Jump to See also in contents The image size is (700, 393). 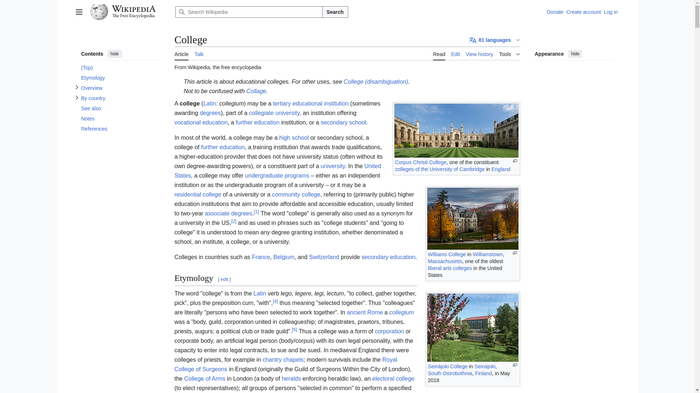pyautogui.click(x=91, y=109)
